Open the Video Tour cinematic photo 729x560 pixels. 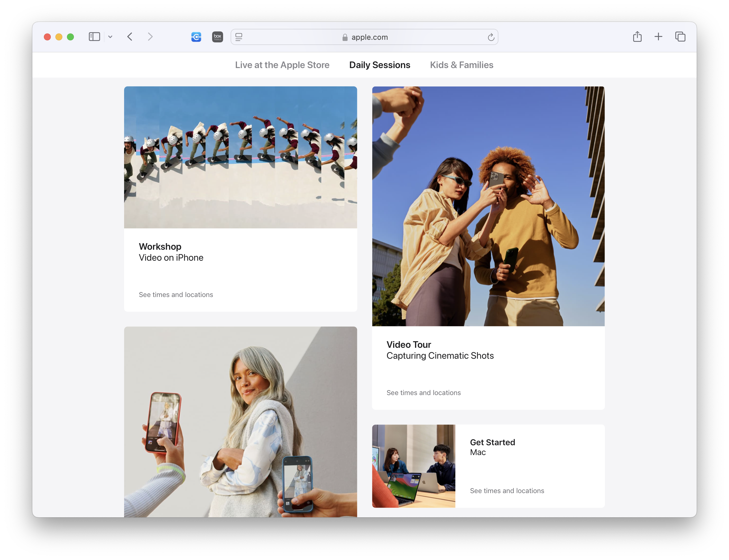(x=488, y=206)
